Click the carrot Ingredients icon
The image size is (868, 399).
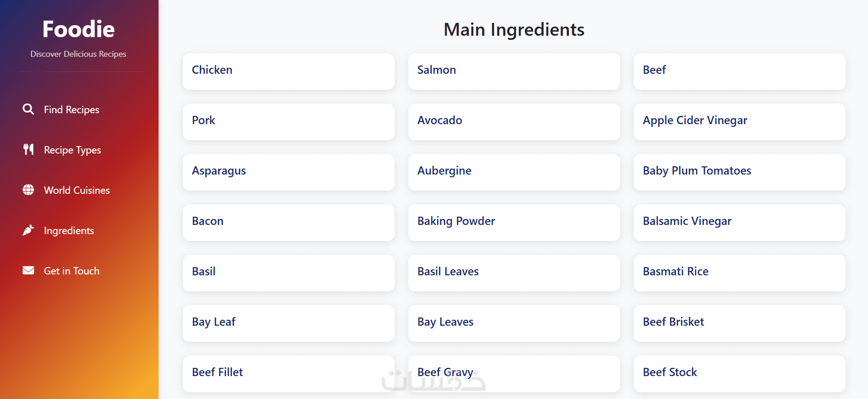click(28, 230)
